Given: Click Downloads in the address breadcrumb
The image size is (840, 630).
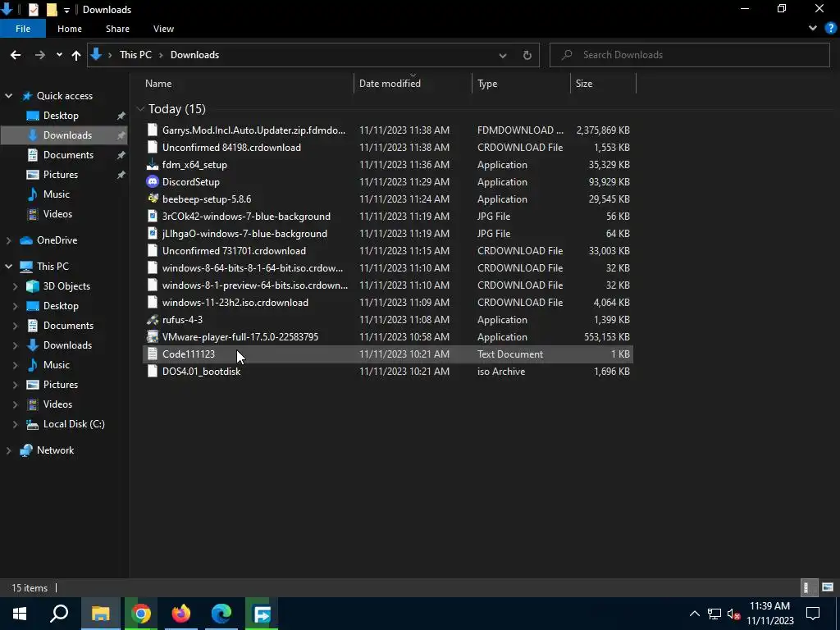Looking at the screenshot, I should click(x=194, y=55).
